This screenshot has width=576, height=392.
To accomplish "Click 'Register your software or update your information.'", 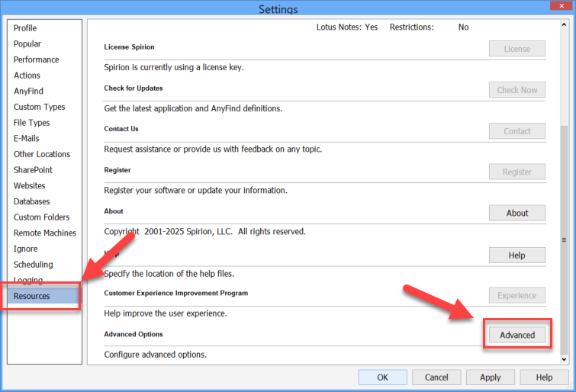I will pos(196,191).
